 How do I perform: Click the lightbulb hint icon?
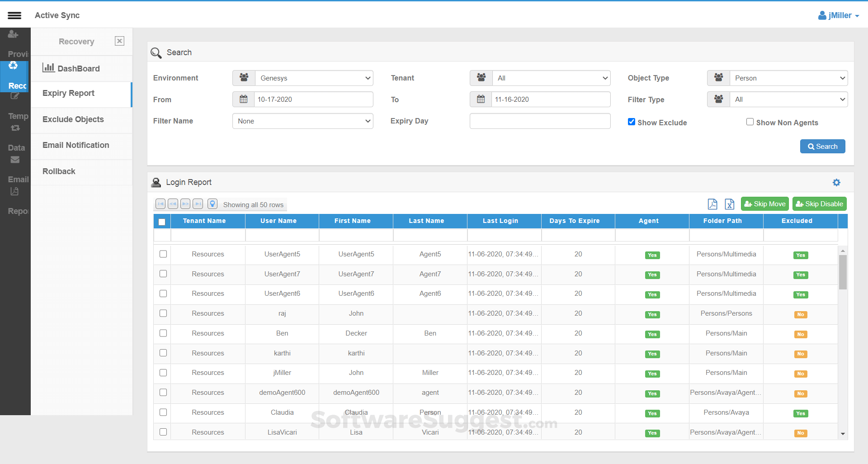pos(212,204)
